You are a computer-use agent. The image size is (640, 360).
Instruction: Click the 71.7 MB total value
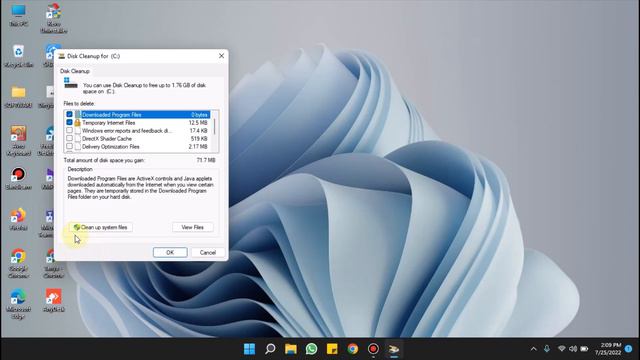(x=206, y=160)
